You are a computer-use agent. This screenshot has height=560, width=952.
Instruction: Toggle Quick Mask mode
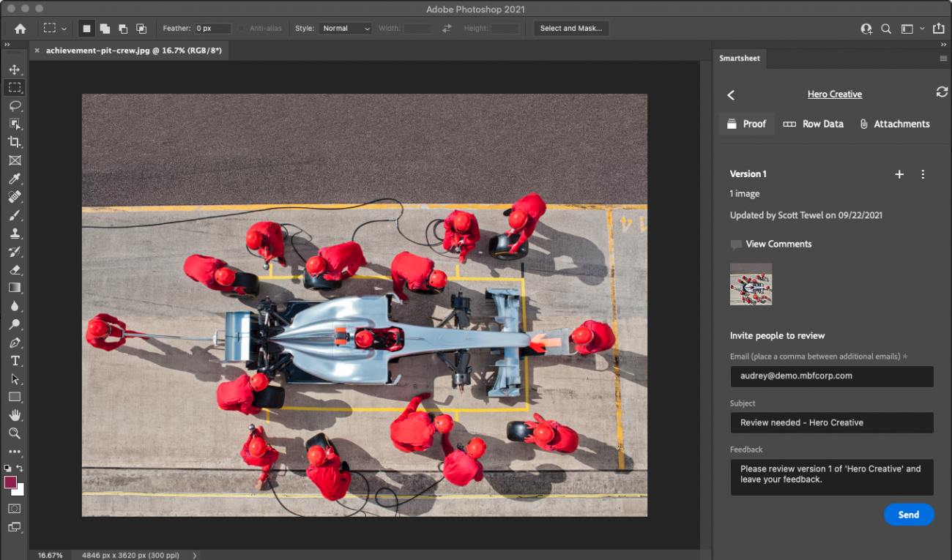click(15, 508)
